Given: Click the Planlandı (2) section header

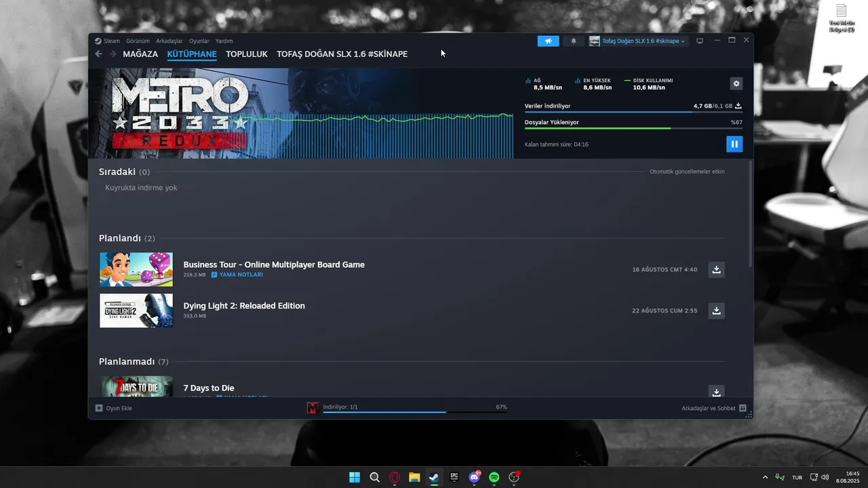Looking at the screenshot, I should coord(127,239).
